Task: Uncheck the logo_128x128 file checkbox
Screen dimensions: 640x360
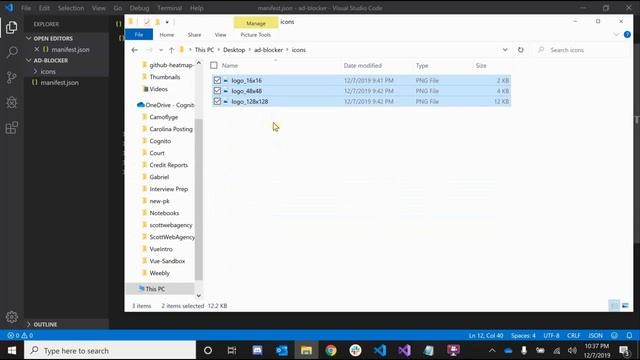Action: [x=217, y=101]
